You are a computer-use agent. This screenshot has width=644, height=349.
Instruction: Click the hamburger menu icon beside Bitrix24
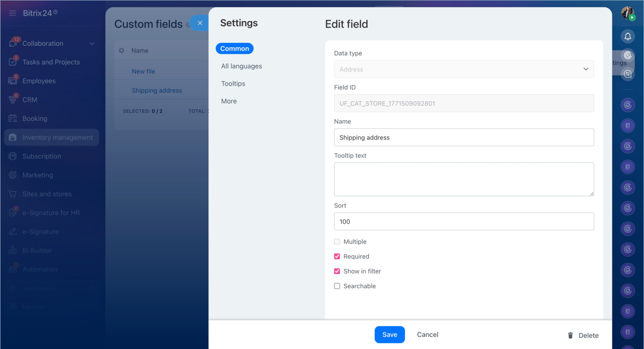click(x=13, y=13)
